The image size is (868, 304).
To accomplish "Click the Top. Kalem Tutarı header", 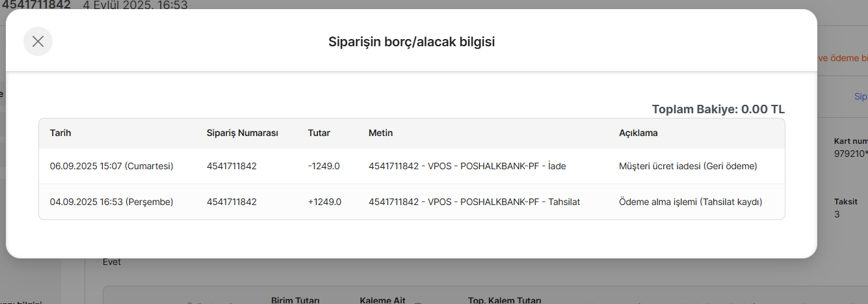I will point(505,300).
